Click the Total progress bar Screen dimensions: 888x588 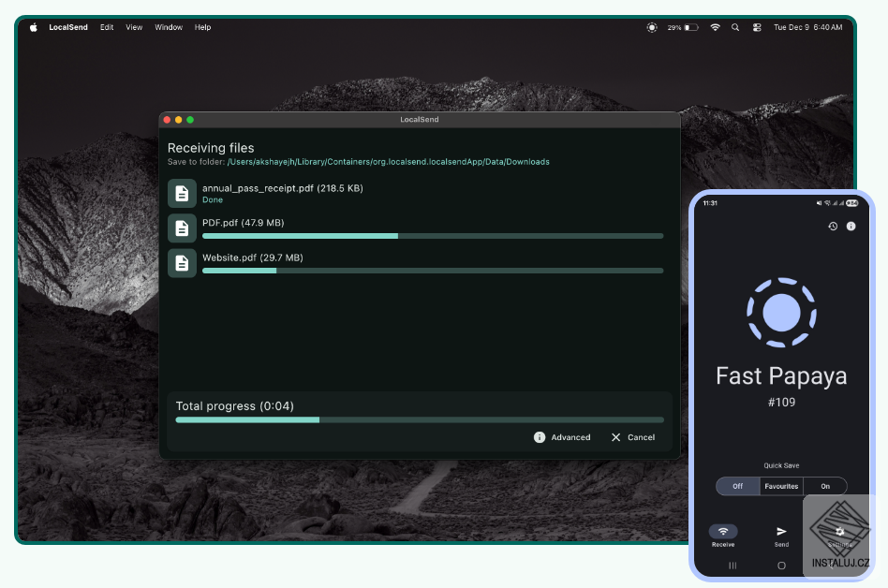click(420, 419)
